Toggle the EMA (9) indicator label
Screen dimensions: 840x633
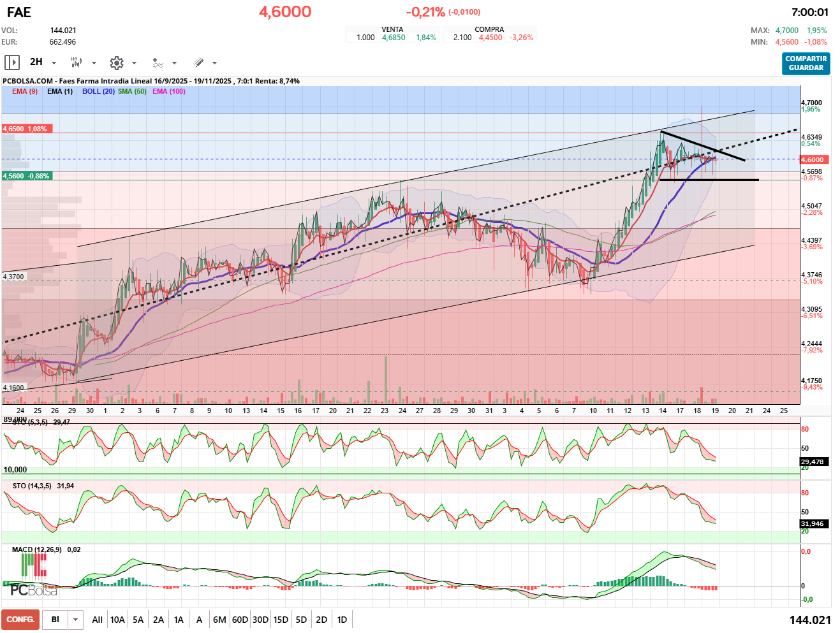(x=25, y=91)
